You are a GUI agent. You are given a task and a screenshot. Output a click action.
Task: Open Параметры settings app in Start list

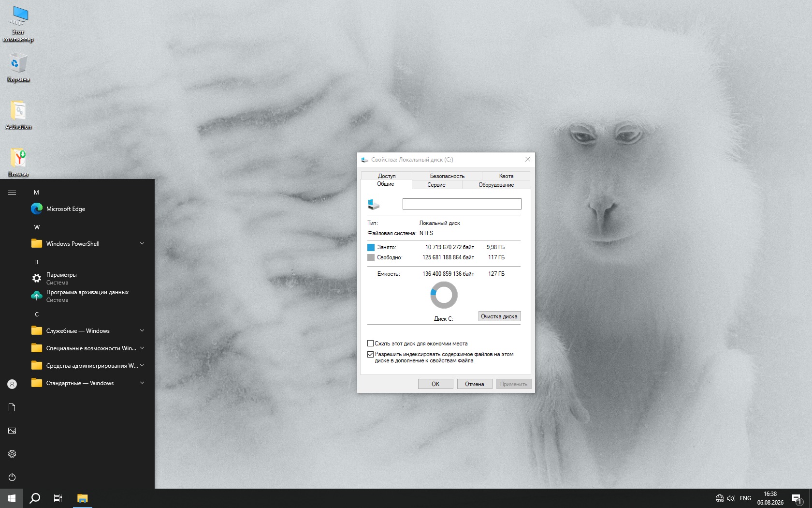[88, 278]
